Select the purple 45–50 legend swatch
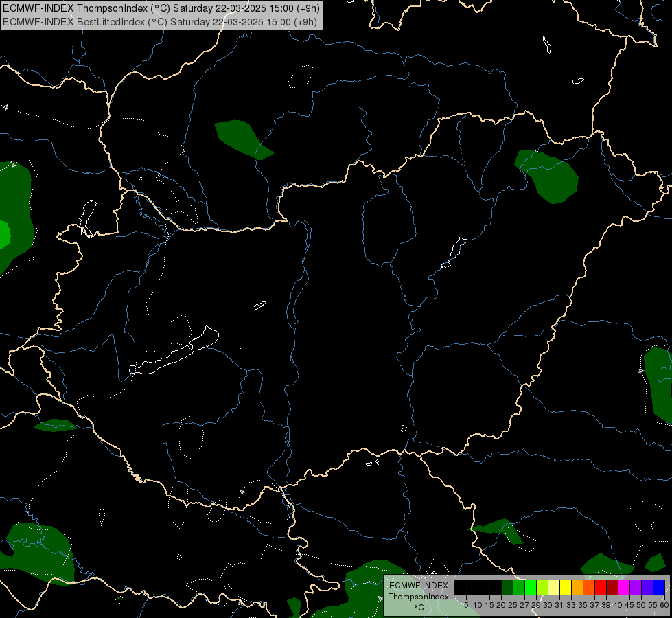The image size is (672, 618). 636,587
